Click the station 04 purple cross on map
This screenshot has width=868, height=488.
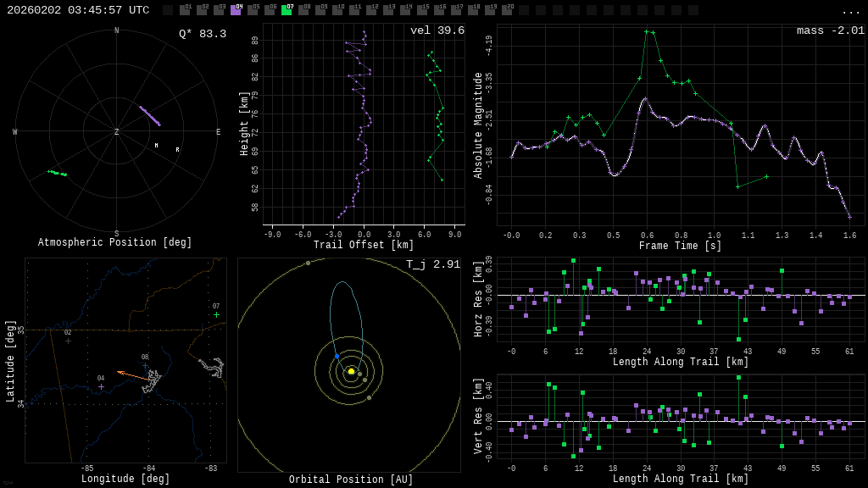tap(101, 386)
